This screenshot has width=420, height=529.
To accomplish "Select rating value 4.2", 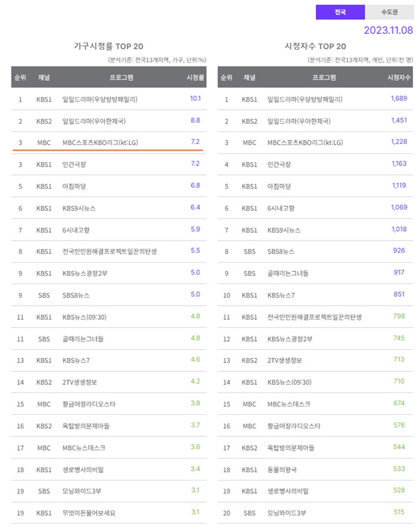I will point(195,382).
